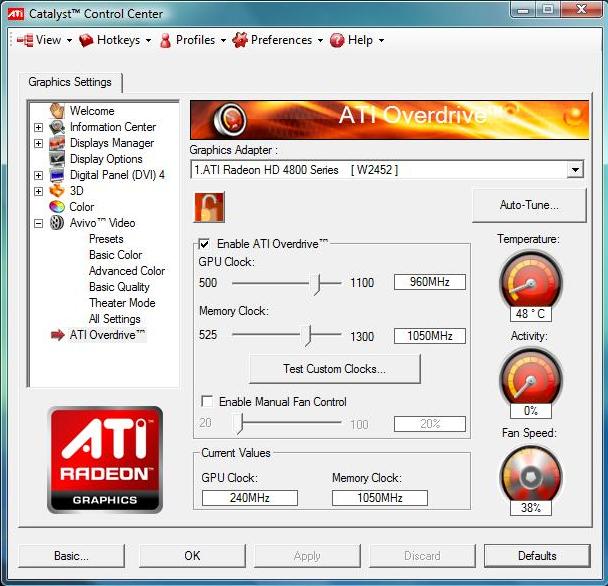Uncheck Enable ATI Overdrive
608x586 pixels.
(204, 244)
